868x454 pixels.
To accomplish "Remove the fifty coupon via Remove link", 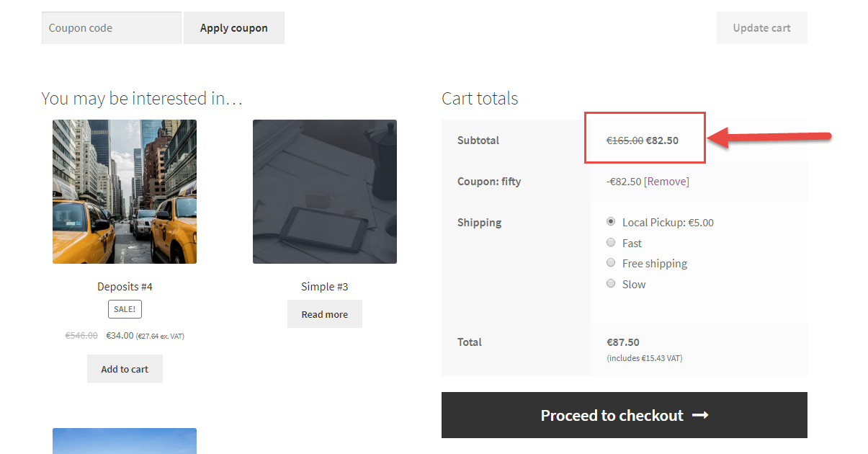I will [x=666, y=182].
